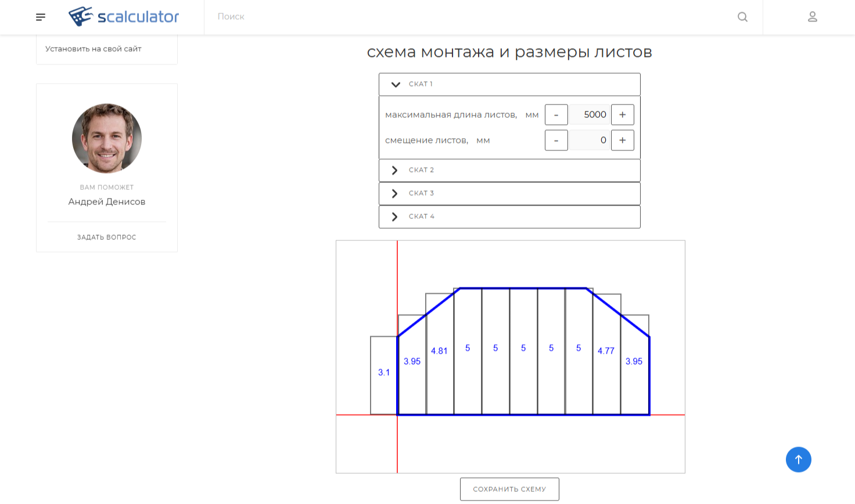Open Установить на свой сайт link
The image size is (855, 504).
pos(94,49)
